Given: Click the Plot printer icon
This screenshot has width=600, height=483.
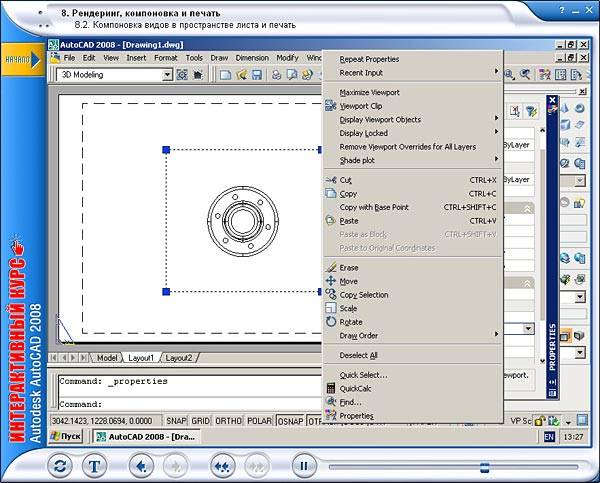Looking at the screenshot, I should click(x=276, y=75).
